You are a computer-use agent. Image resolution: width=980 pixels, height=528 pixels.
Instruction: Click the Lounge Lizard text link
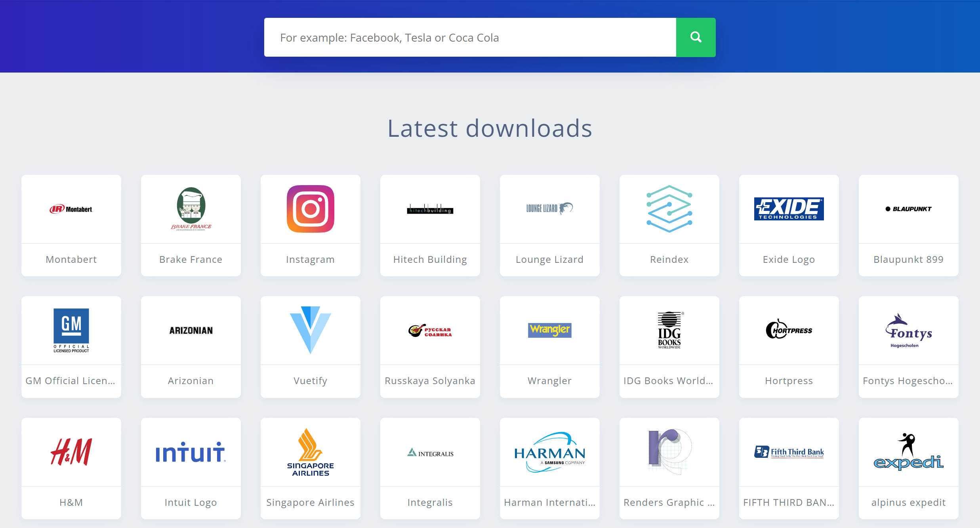549,260
